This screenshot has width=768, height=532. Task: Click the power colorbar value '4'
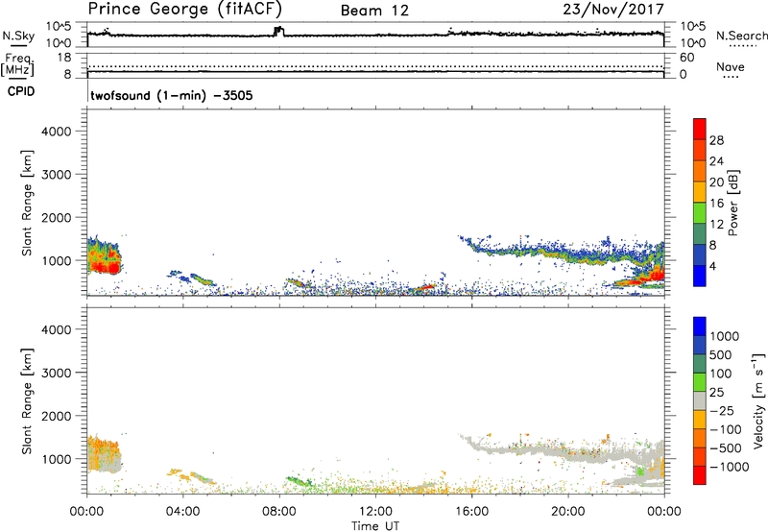point(712,267)
